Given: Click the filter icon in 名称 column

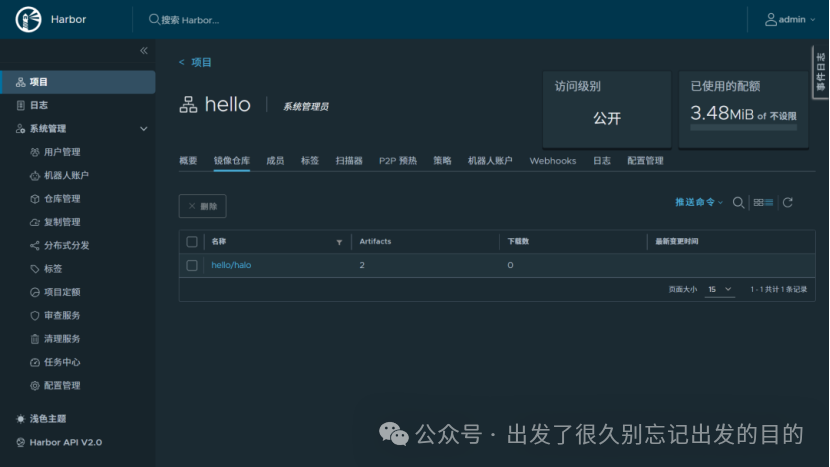Looking at the screenshot, I should click(339, 243).
